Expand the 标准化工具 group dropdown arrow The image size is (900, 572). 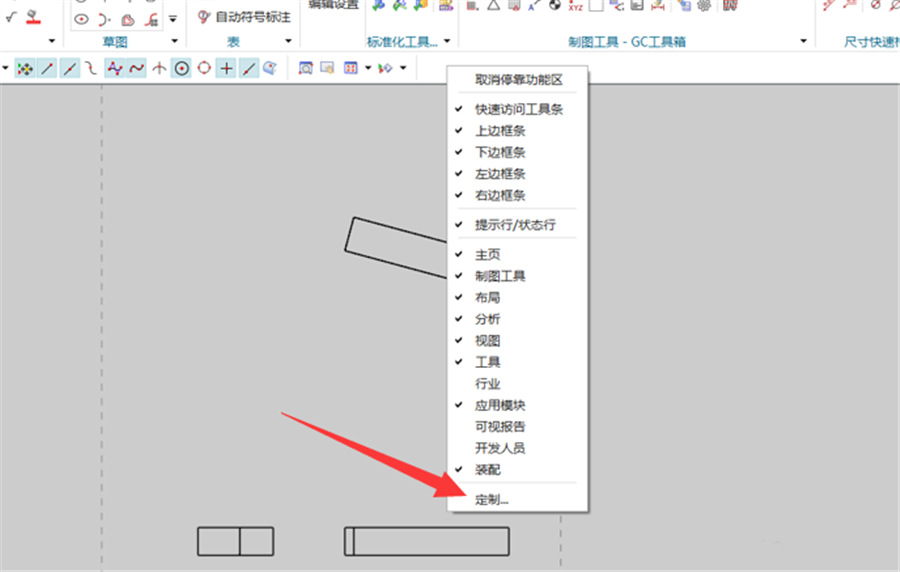tap(447, 41)
